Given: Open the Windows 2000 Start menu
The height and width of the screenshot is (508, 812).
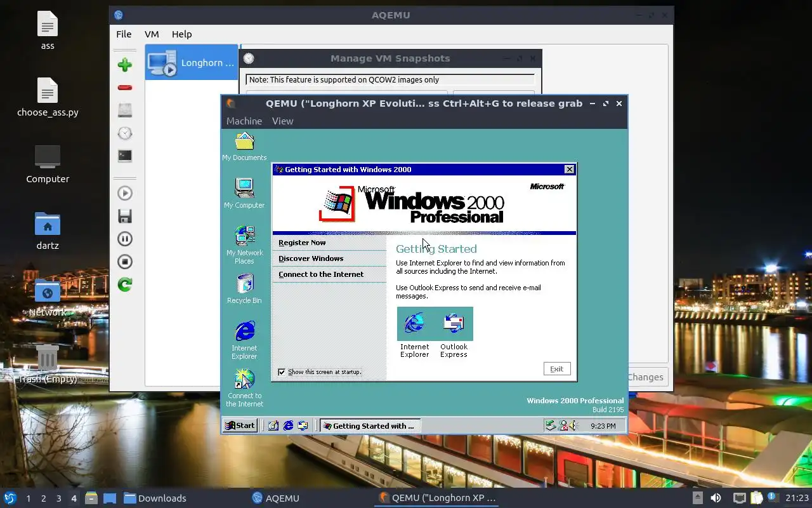Looking at the screenshot, I should coord(240,425).
